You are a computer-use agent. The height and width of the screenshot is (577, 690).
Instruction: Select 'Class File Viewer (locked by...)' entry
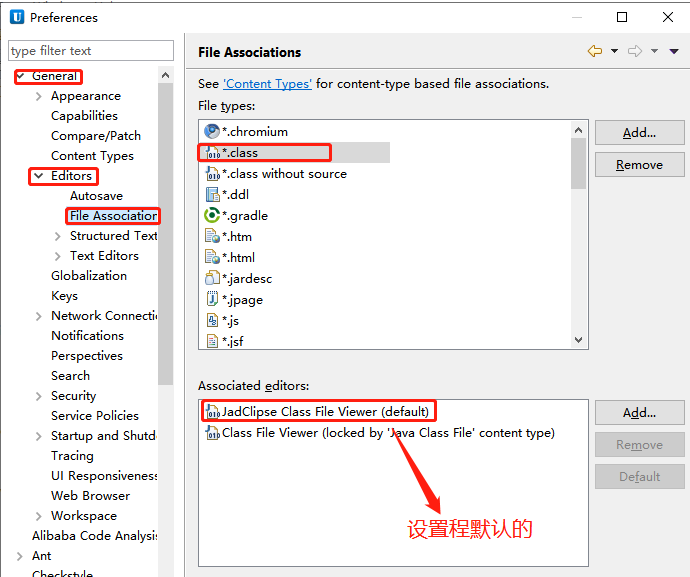coord(388,433)
